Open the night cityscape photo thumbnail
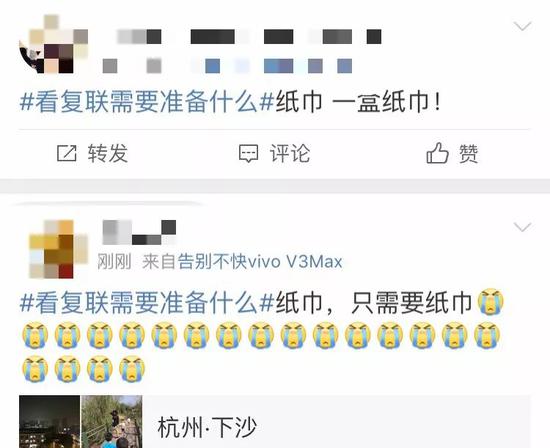Viewport: 550px width, 448px height. pos(49,421)
